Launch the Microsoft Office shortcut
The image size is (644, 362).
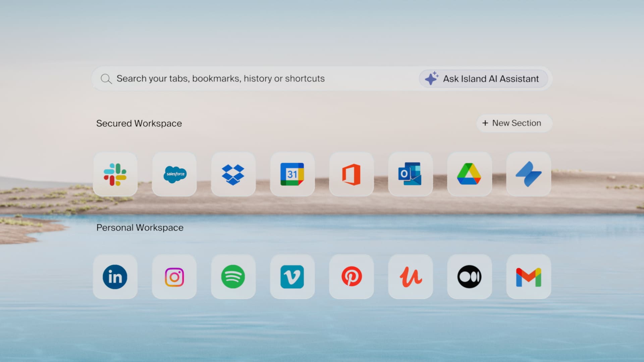351,174
